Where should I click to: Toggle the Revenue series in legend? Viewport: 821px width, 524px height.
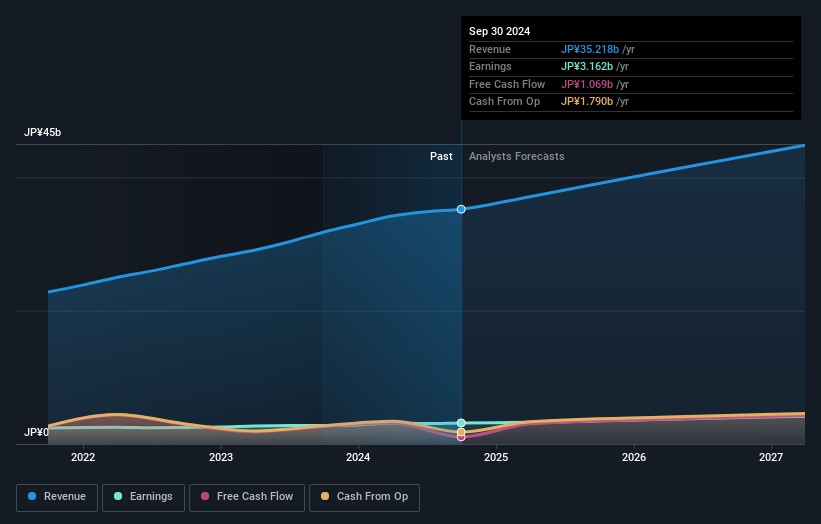click(x=57, y=496)
